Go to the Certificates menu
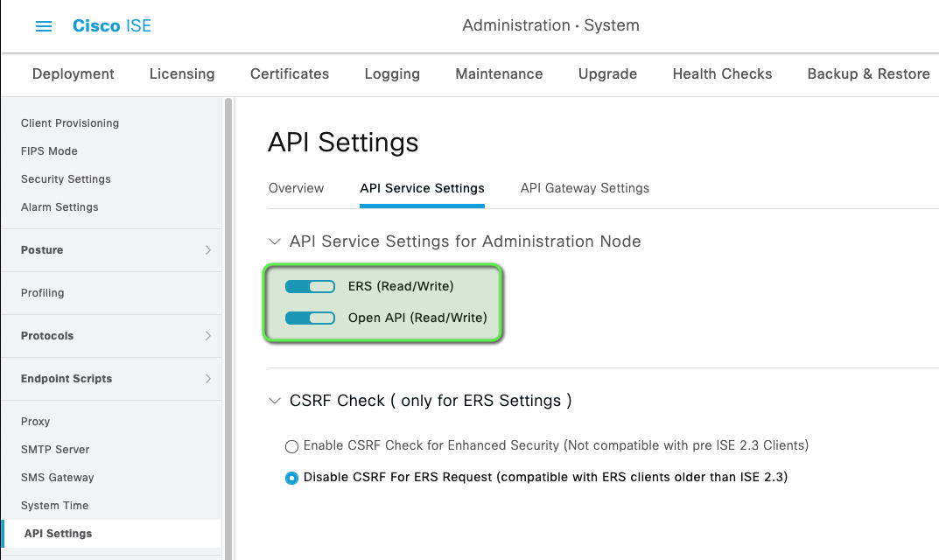939x560 pixels. coord(290,73)
